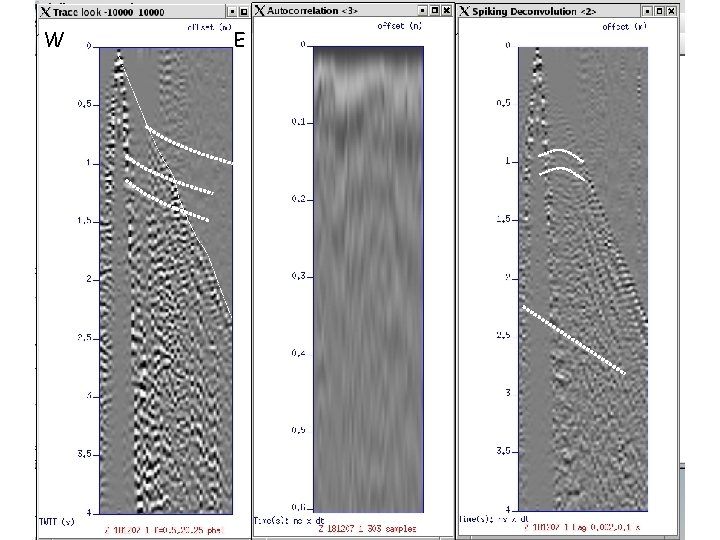Click the 3.5 tick label in Trace look window
This screenshot has width=720, height=540.
click(x=84, y=454)
